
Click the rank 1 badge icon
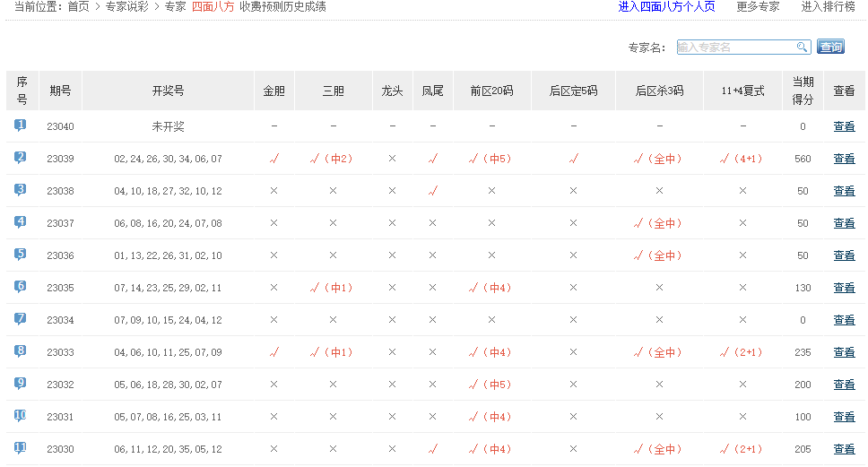point(21,125)
